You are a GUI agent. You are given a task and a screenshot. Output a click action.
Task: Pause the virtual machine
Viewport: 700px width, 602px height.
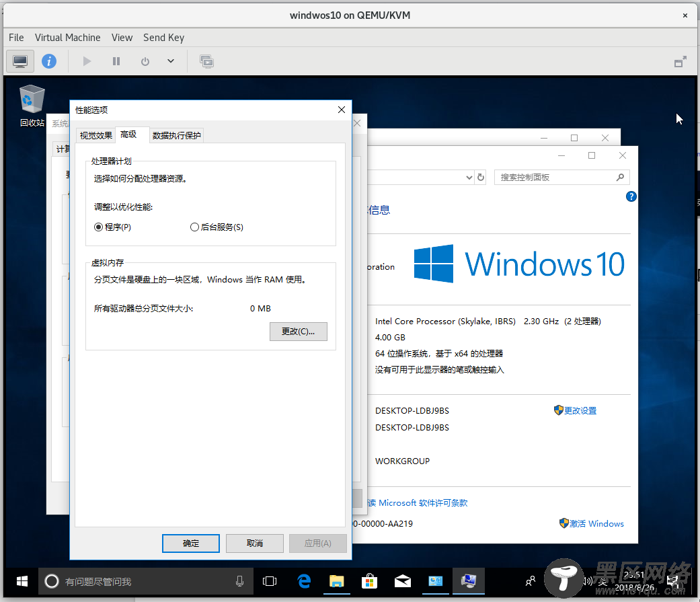[116, 61]
